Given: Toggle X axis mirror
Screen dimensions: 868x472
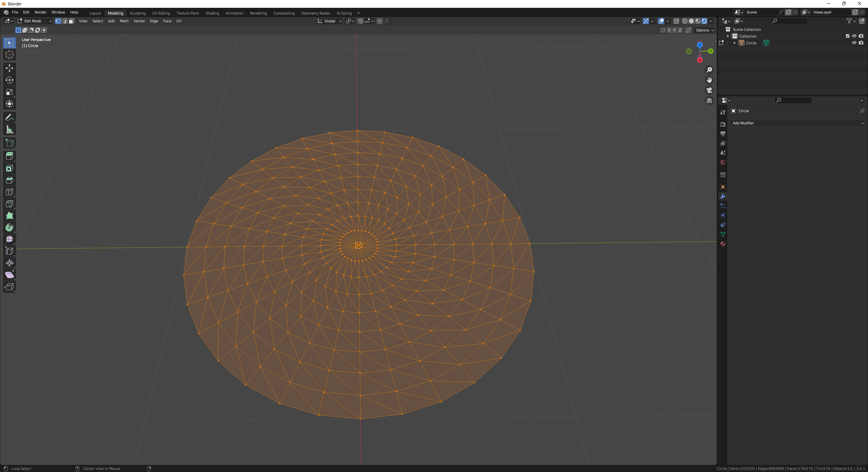Looking at the screenshot, I should pyautogui.click(x=669, y=30).
